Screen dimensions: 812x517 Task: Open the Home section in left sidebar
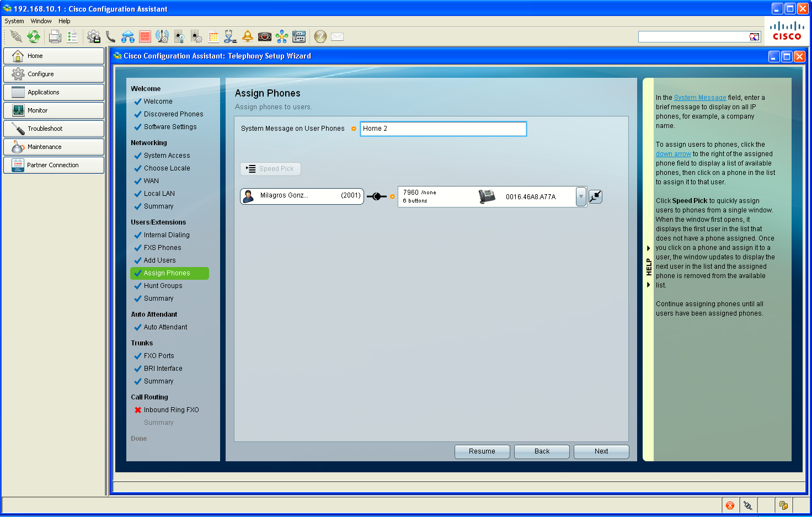54,56
